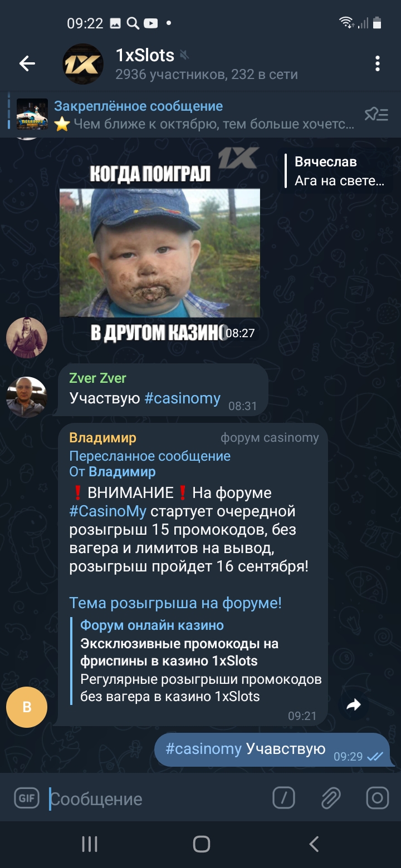
Task: Tap forward arrow beside Владимир's message
Action: click(x=354, y=706)
